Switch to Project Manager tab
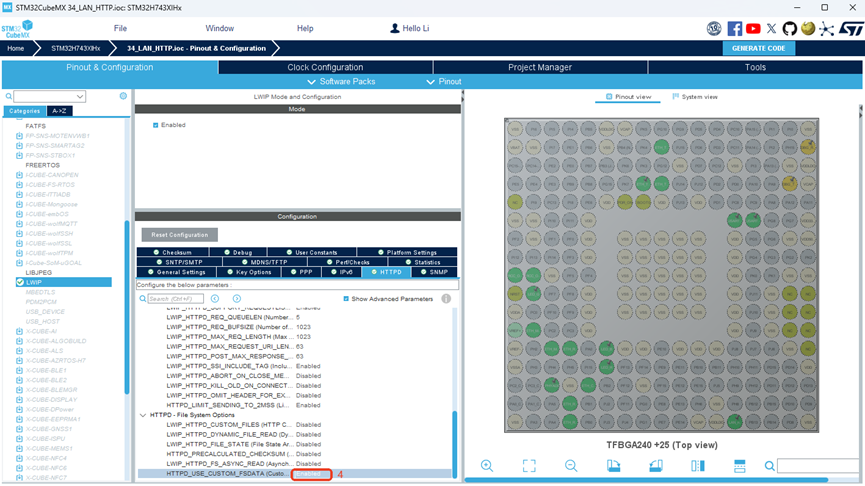 (540, 67)
